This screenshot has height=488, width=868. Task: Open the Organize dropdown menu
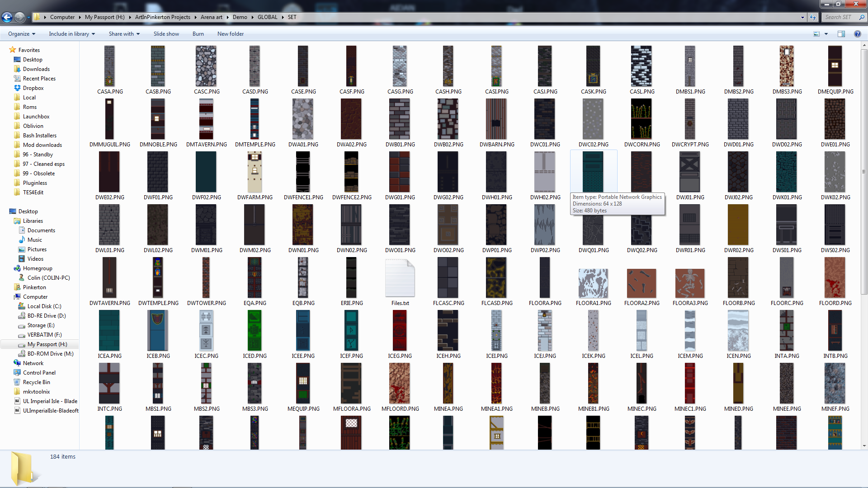21,34
